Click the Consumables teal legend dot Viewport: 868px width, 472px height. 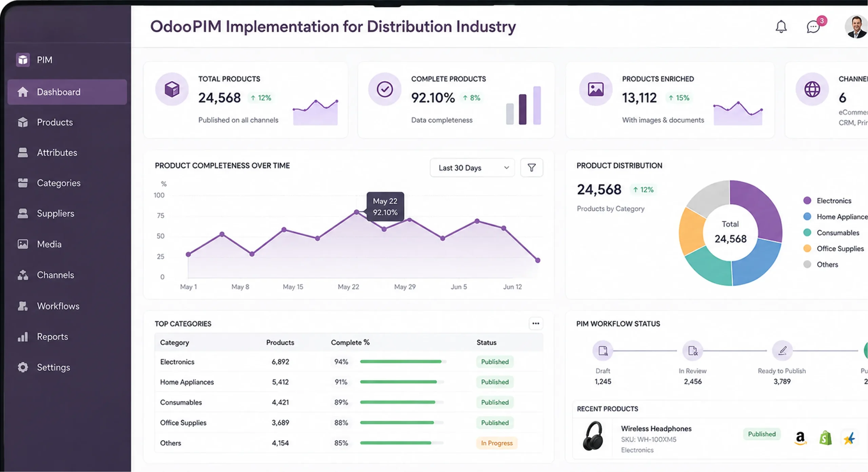click(807, 232)
